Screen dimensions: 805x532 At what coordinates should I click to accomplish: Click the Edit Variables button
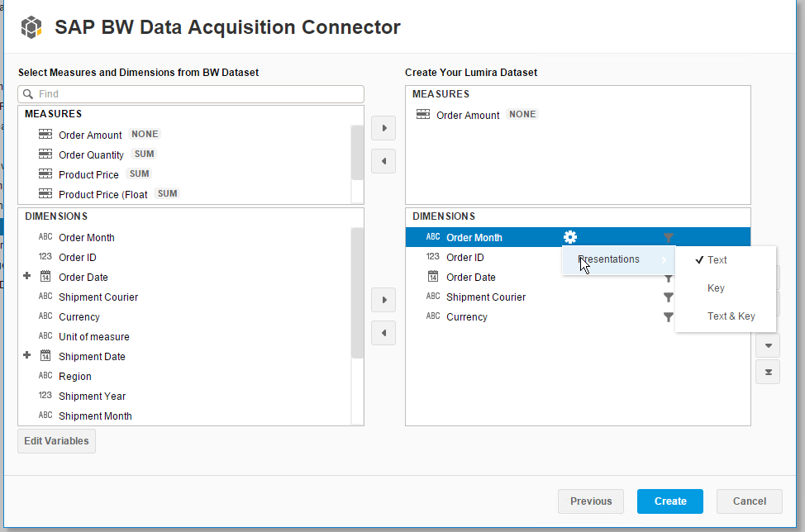click(56, 441)
